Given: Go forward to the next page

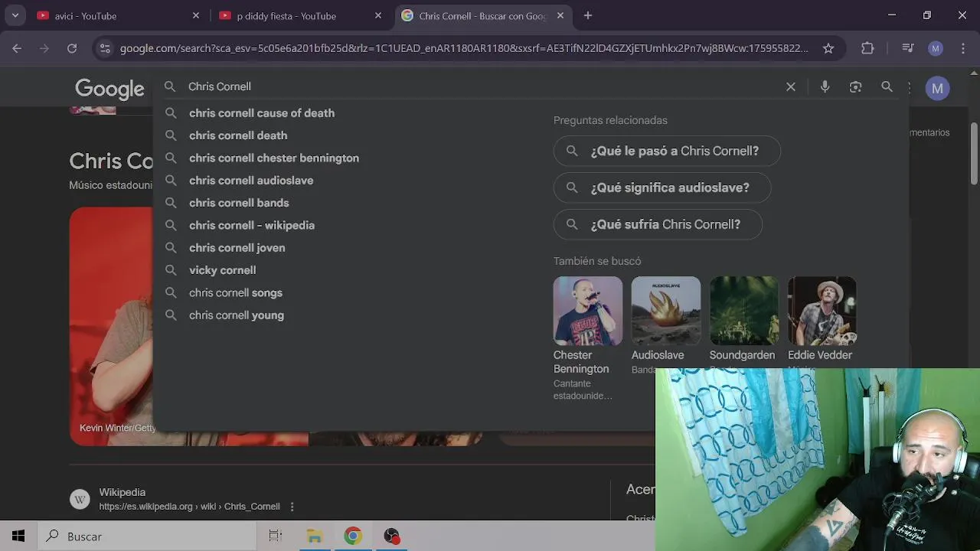Looking at the screenshot, I should (44, 48).
